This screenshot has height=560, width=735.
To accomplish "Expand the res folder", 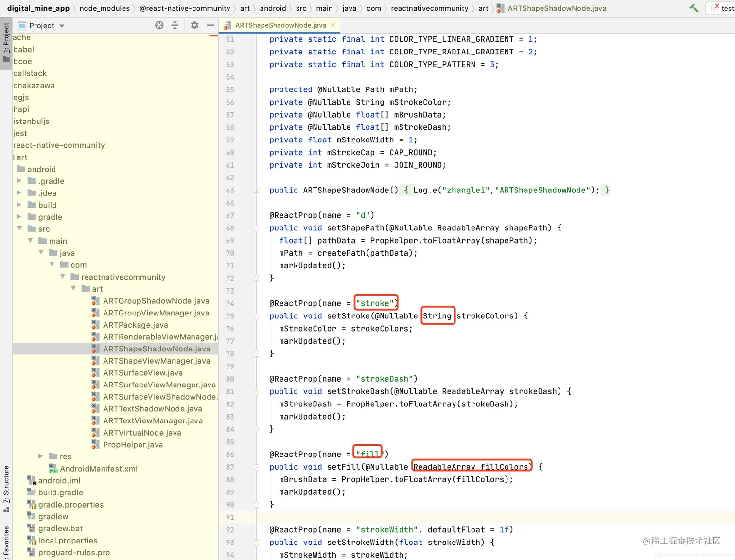I will pos(41,456).
